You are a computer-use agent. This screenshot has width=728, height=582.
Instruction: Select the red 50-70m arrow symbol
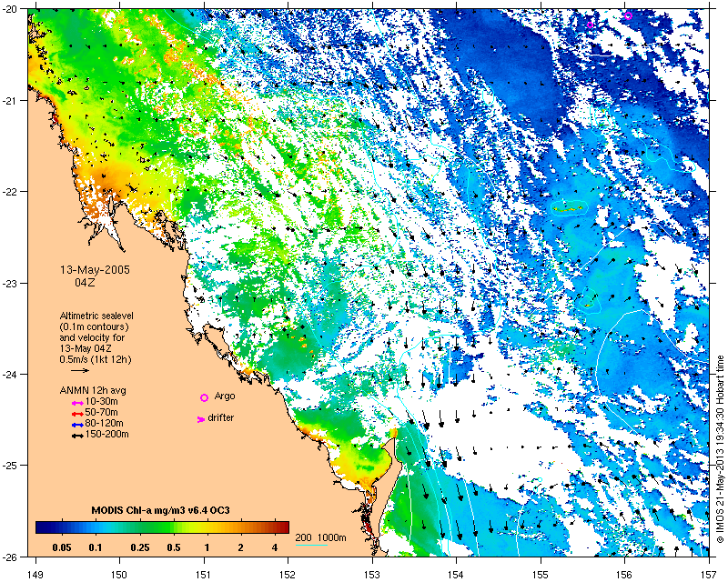(77, 414)
